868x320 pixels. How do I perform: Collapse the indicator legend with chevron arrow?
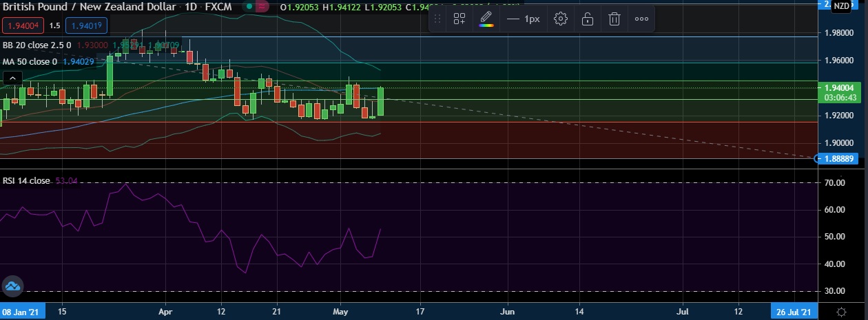point(10,79)
